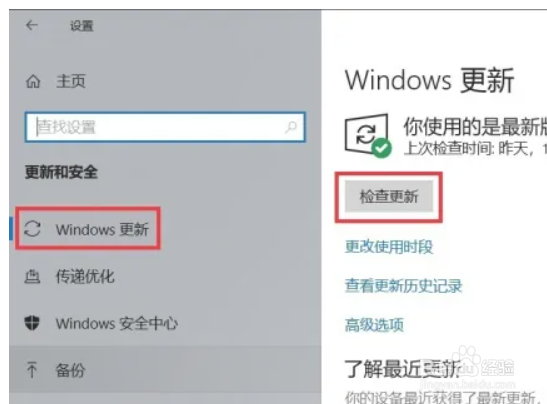Viewport: 547px width, 404px height.
Task: Click the 检查更新 button
Action: [x=389, y=196]
